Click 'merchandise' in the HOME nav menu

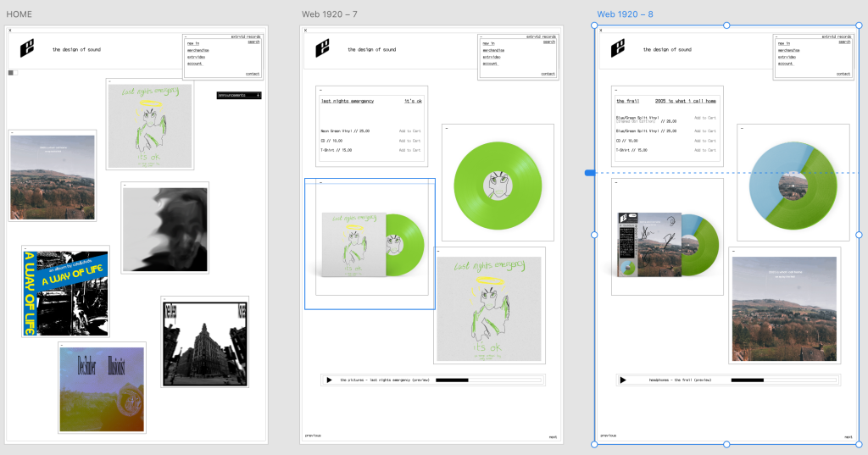[198, 50]
